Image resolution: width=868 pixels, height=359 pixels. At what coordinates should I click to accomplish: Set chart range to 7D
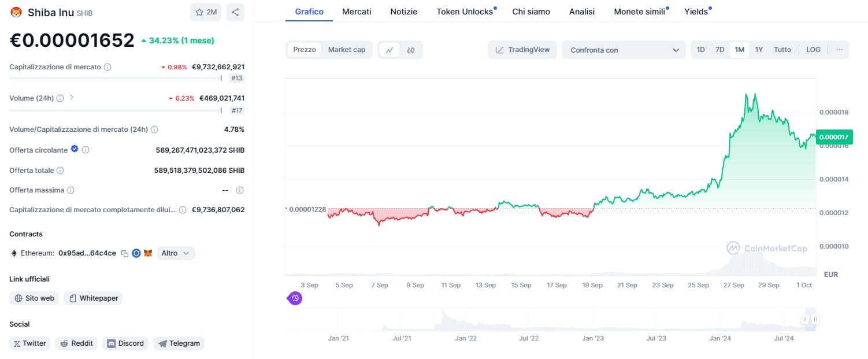719,50
